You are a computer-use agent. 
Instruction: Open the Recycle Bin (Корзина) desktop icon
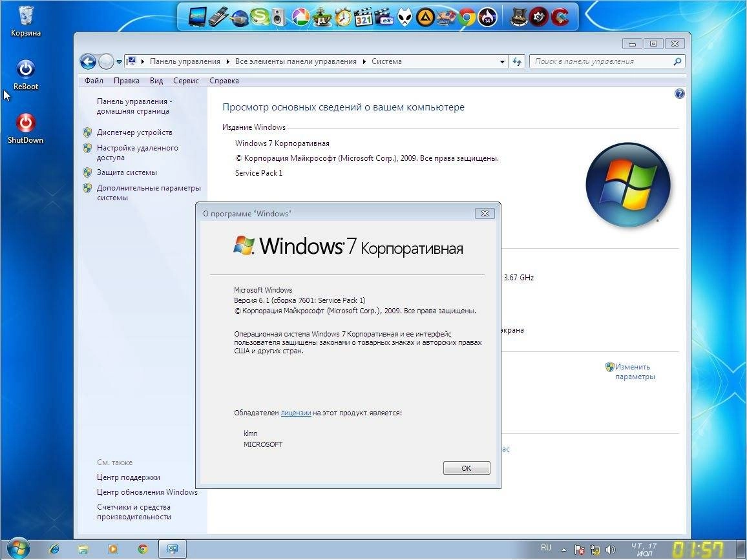tap(26, 21)
